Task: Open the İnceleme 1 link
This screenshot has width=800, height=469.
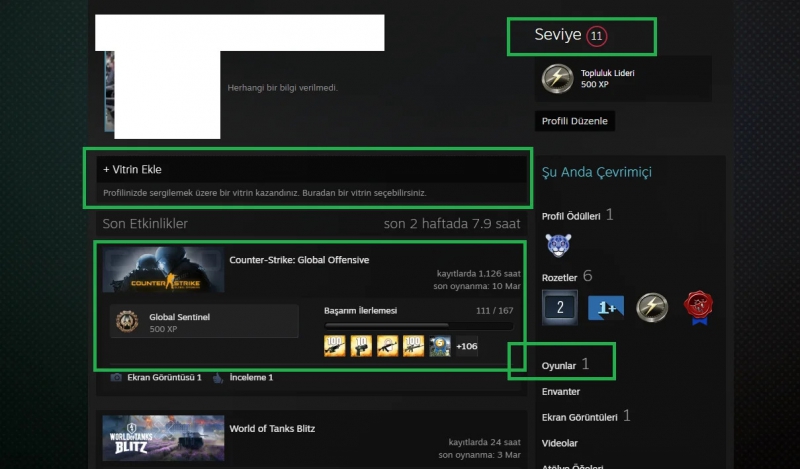Action: point(251,378)
